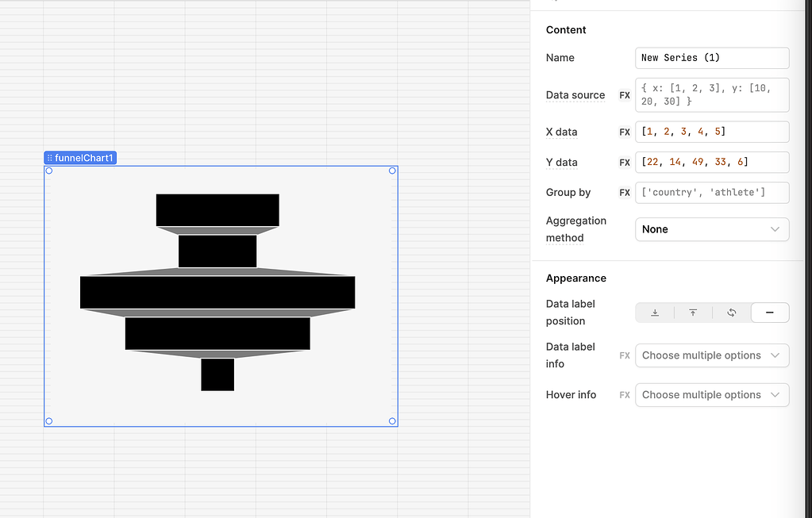Click the top funnel bar

click(x=217, y=210)
